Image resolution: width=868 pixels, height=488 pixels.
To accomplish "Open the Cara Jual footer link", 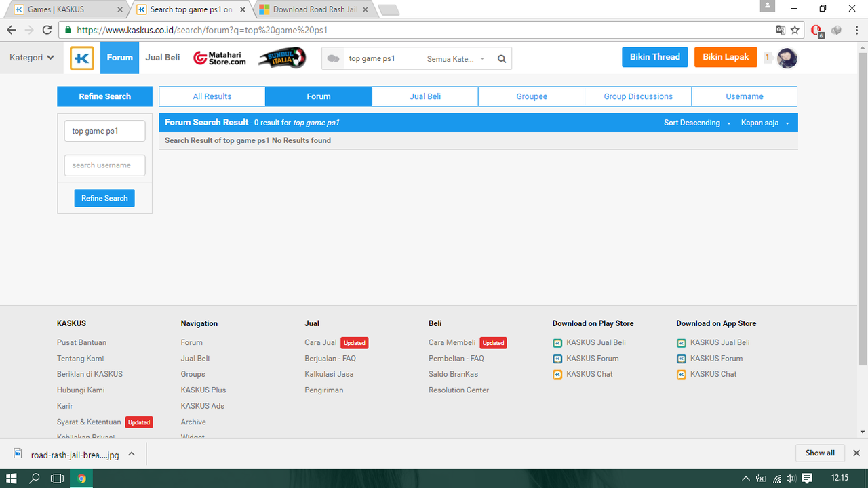I will tap(321, 343).
